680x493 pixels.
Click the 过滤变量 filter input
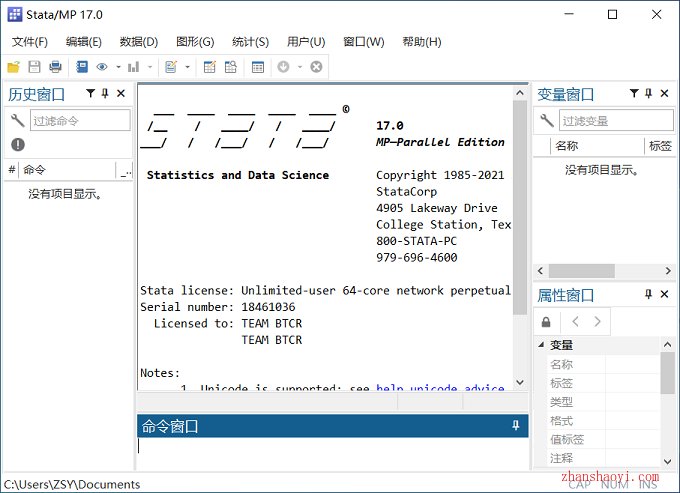coord(616,120)
